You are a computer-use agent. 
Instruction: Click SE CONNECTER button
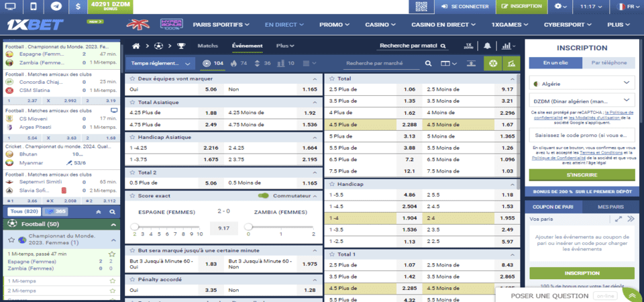[466, 7]
